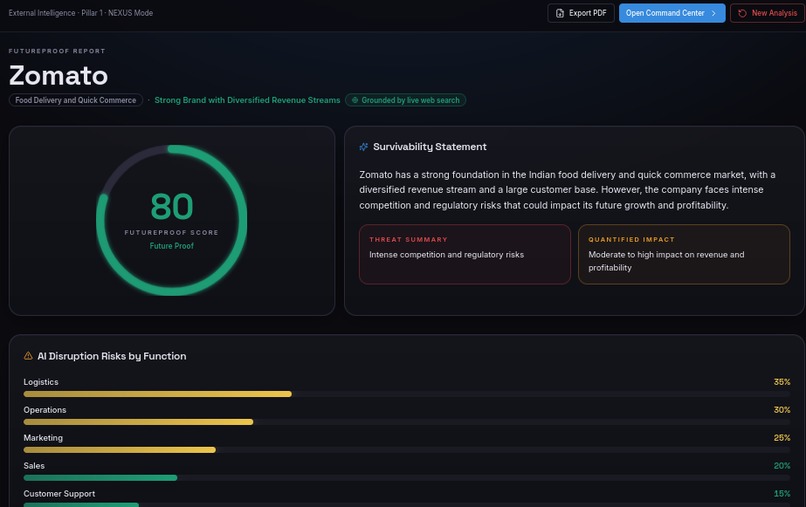Click the 20% Sales value
Screen dimensions: 806x507
[782, 466]
